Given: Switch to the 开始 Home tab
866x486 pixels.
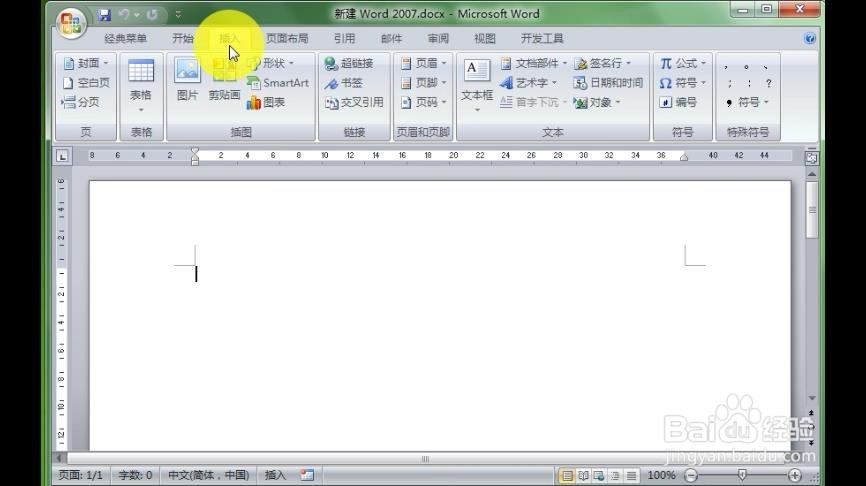Looking at the screenshot, I should (182, 39).
